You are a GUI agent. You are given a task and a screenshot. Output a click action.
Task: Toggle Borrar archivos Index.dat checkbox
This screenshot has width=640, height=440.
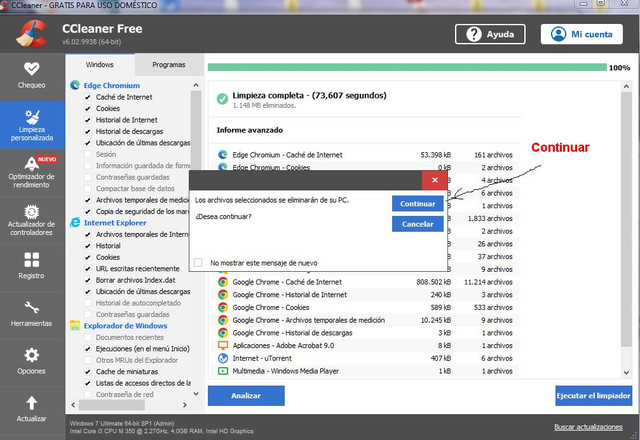(87, 280)
